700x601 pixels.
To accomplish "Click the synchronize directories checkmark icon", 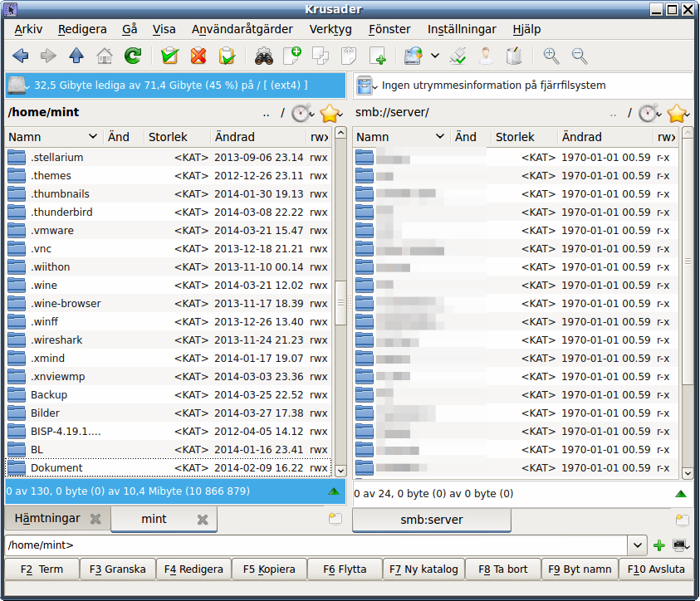I will click(x=458, y=56).
